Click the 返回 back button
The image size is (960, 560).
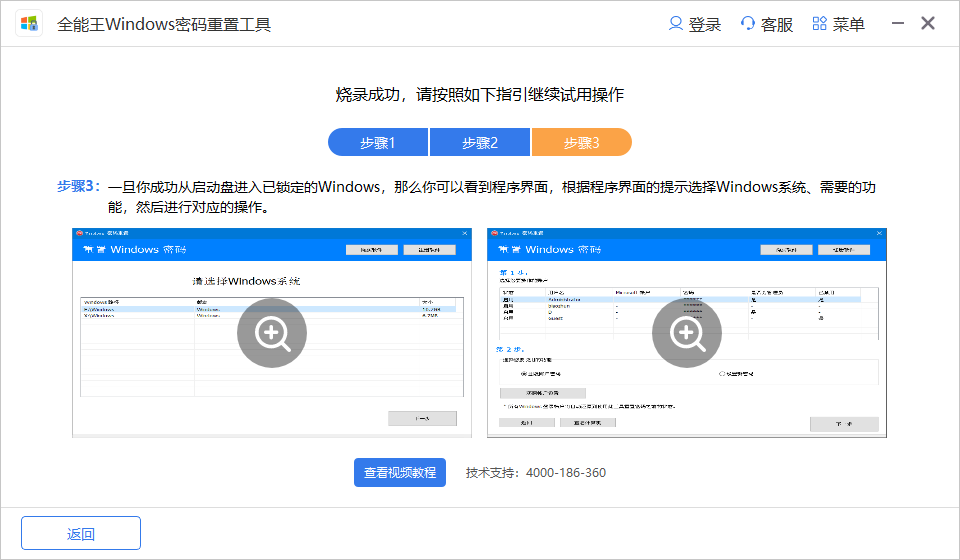click(81, 534)
